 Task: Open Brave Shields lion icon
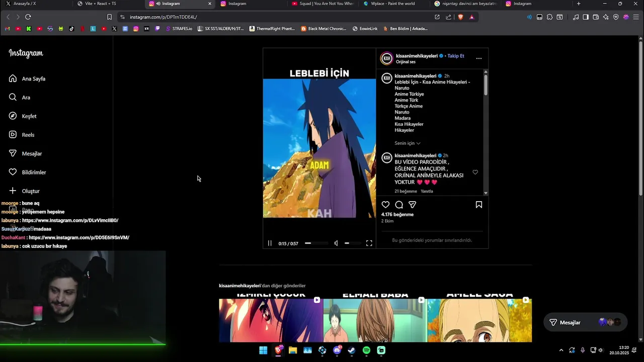pos(460,17)
